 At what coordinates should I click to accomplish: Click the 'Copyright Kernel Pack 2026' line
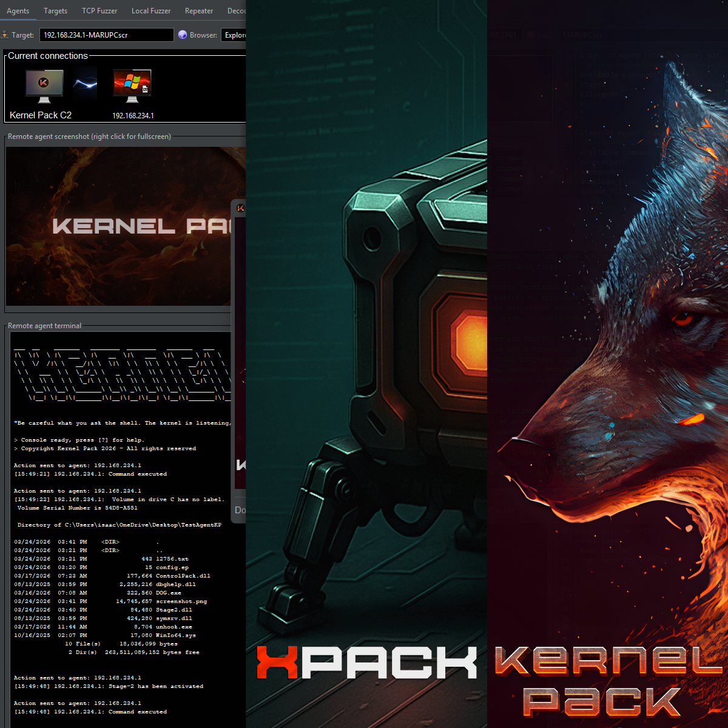(105, 448)
